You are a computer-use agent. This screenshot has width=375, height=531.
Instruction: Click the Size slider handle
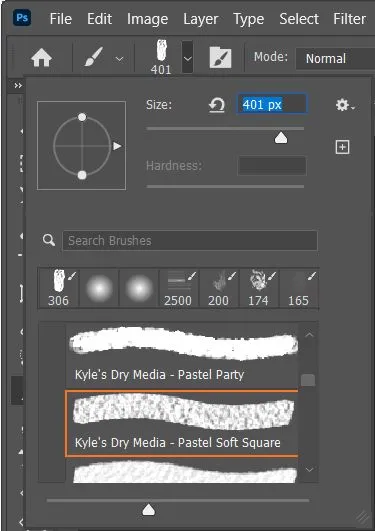pos(281,138)
